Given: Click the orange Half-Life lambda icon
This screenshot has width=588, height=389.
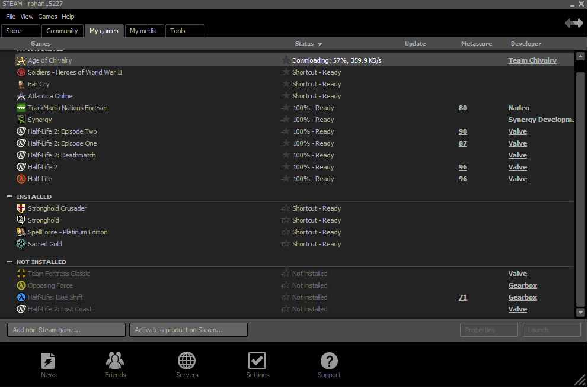Looking at the screenshot, I should 21,179.
